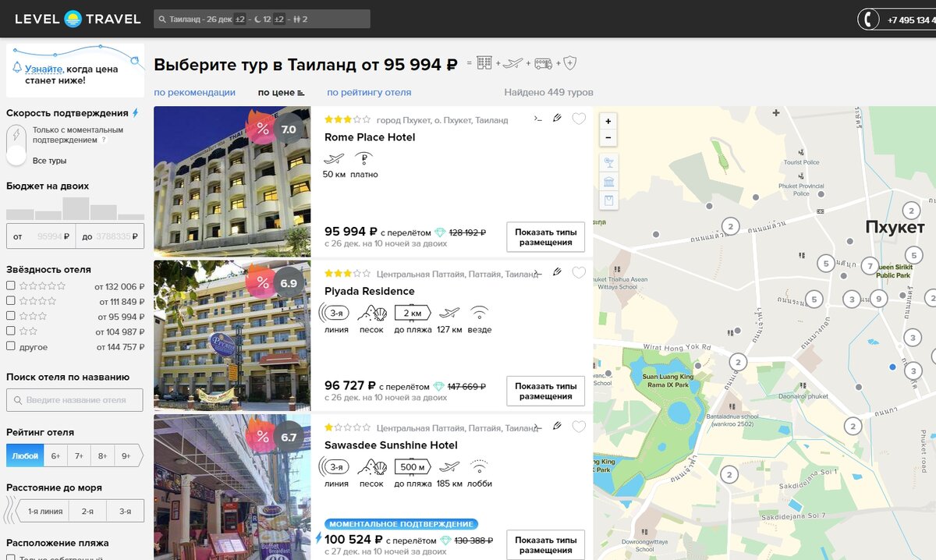Click the 3rd line icon for Sawasdee Sunshine Hotel

click(335, 466)
